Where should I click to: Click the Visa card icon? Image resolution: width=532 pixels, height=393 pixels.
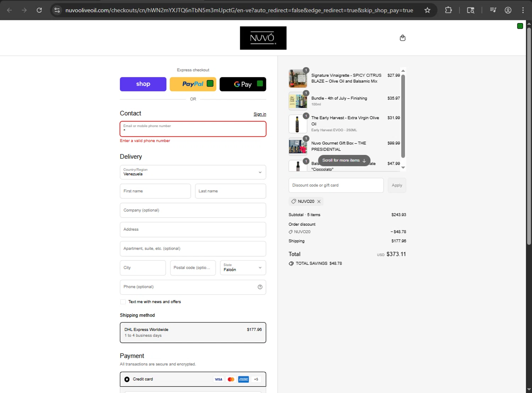(218, 379)
